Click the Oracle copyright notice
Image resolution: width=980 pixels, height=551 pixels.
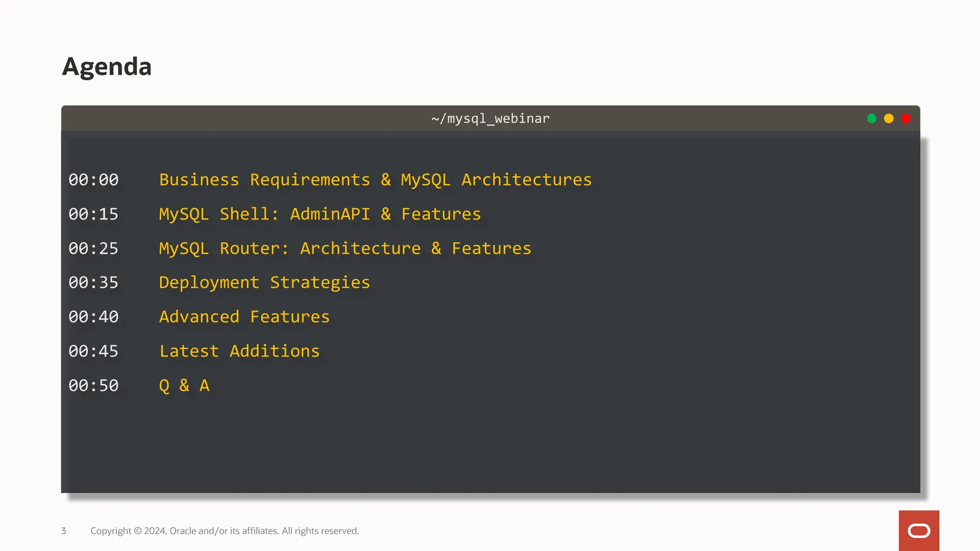coord(224,531)
